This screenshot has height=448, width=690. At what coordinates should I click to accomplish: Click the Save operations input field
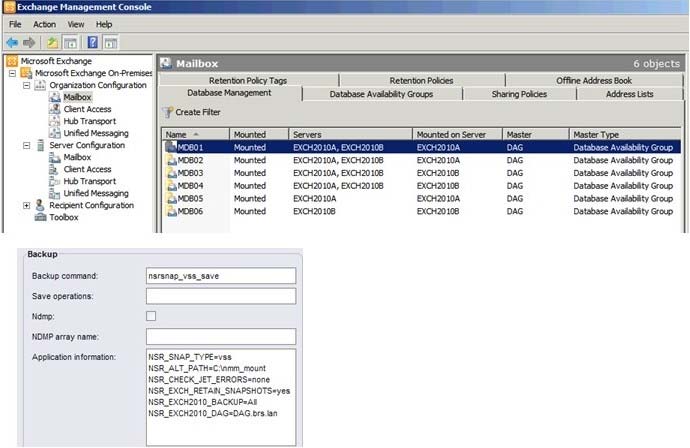(221, 296)
